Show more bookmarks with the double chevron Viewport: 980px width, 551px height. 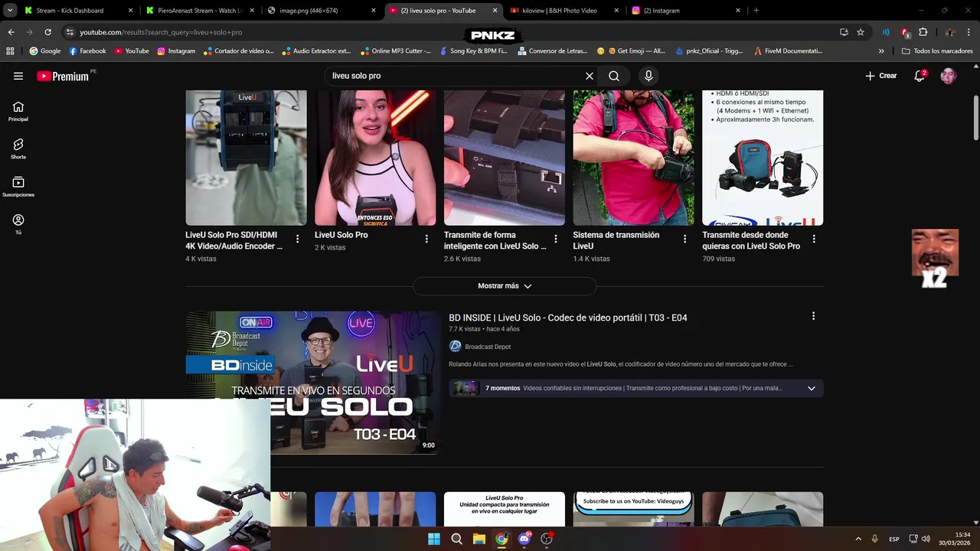(x=881, y=51)
